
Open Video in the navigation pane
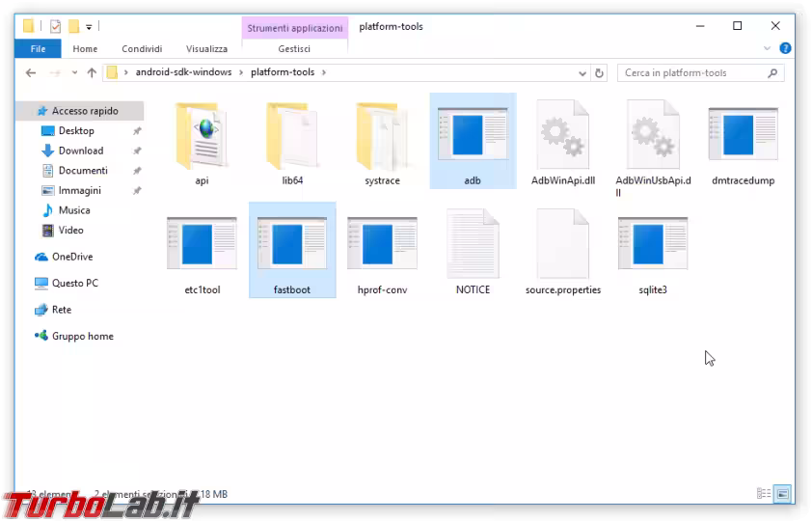click(70, 230)
